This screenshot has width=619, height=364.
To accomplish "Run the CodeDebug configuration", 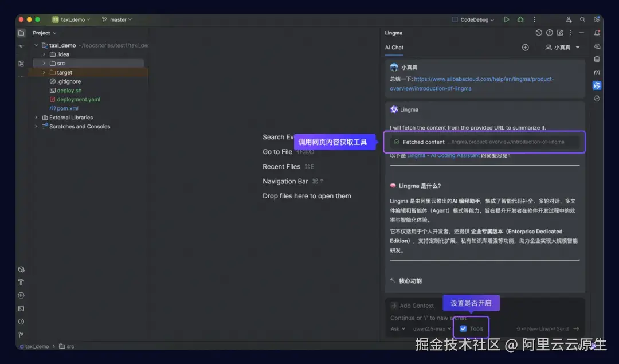I will pyautogui.click(x=506, y=19).
